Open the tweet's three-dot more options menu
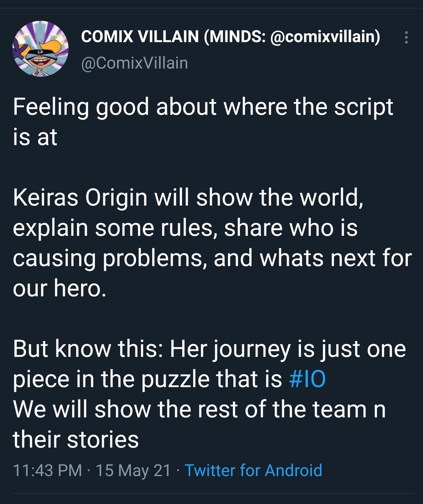This screenshot has height=504, width=423. click(406, 38)
